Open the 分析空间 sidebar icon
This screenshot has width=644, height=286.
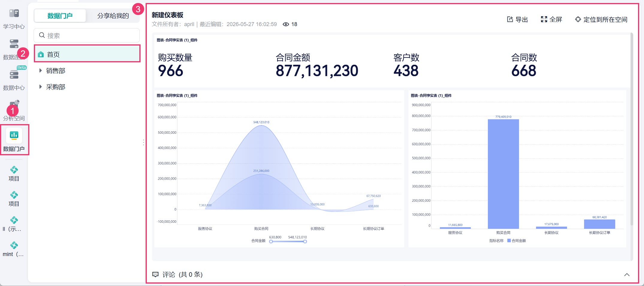[14, 105]
